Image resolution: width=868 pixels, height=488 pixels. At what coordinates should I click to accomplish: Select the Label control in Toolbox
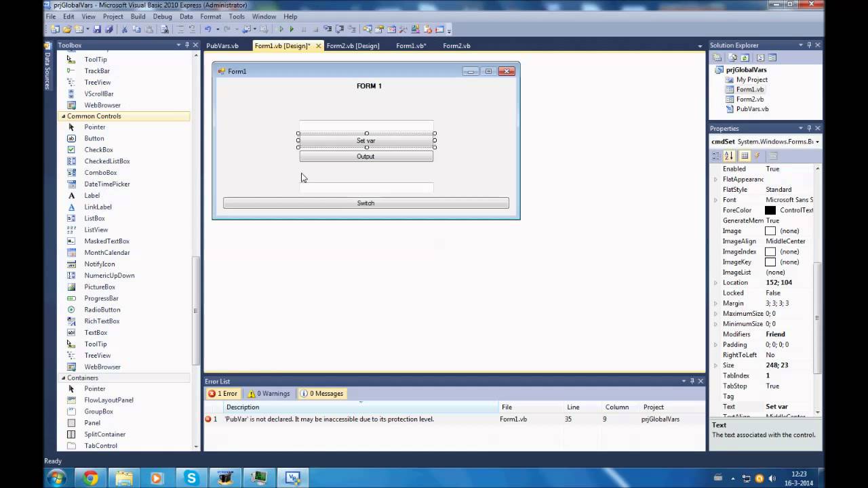(x=92, y=195)
